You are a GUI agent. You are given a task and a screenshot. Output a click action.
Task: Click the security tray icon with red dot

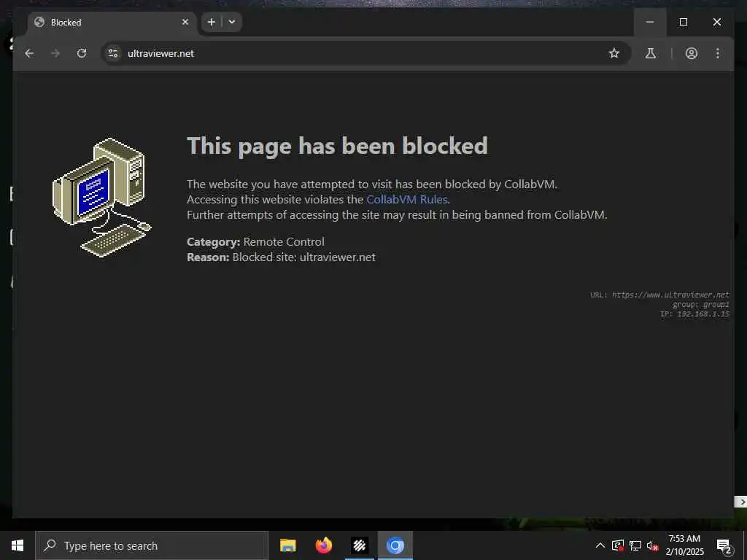coord(618,545)
